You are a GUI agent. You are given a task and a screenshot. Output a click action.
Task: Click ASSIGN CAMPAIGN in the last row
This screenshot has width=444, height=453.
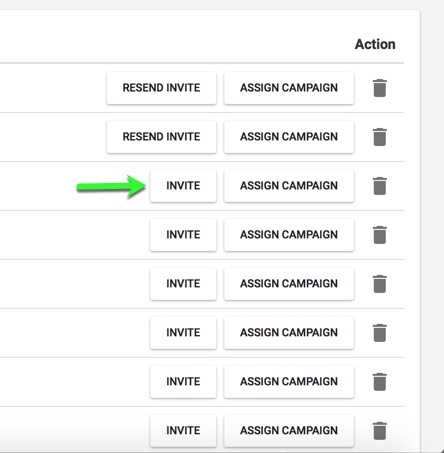coord(289,431)
